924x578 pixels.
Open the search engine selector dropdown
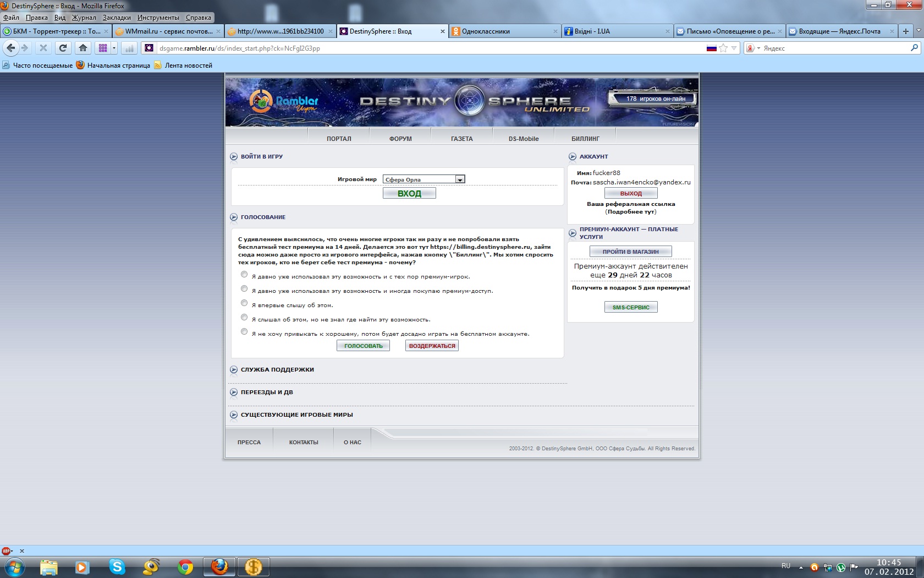tap(753, 48)
